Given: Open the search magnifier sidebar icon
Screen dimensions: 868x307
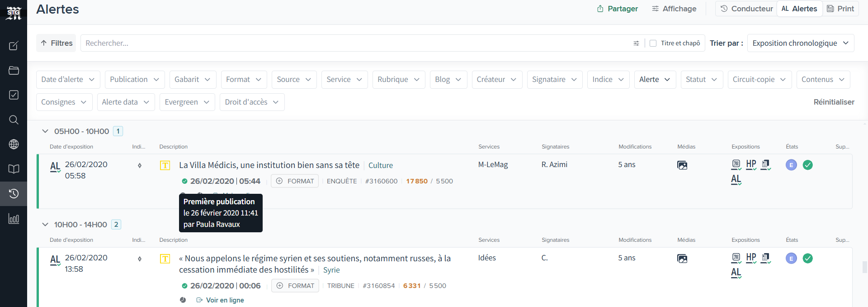Looking at the screenshot, I should (14, 120).
